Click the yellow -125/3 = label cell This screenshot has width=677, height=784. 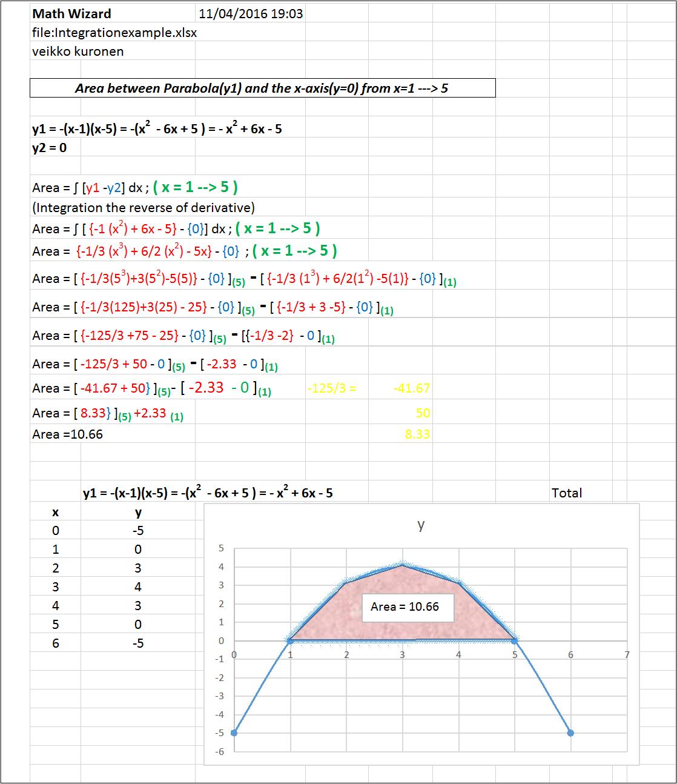(x=332, y=388)
